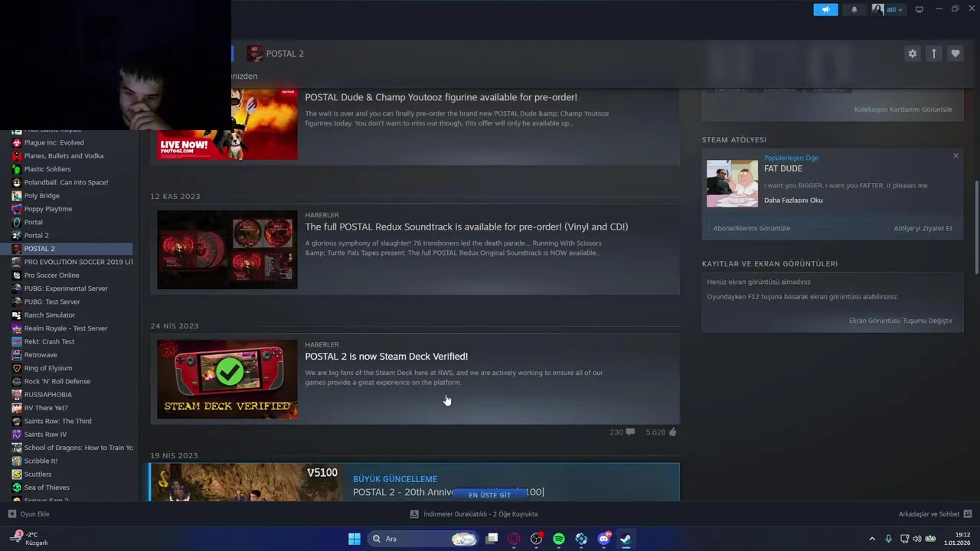Click POSTAL 2 game icon in header
The width and height of the screenshot is (980, 551).
255,54
